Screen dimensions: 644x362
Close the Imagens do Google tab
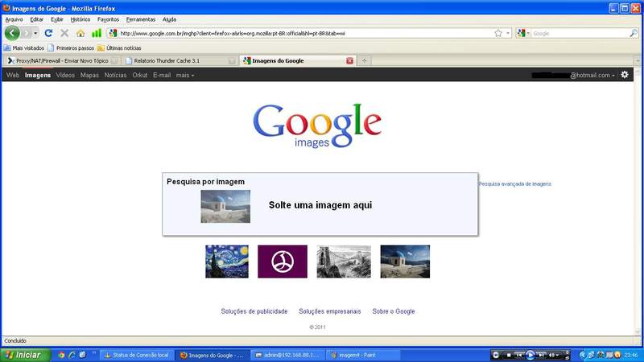click(x=349, y=61)
